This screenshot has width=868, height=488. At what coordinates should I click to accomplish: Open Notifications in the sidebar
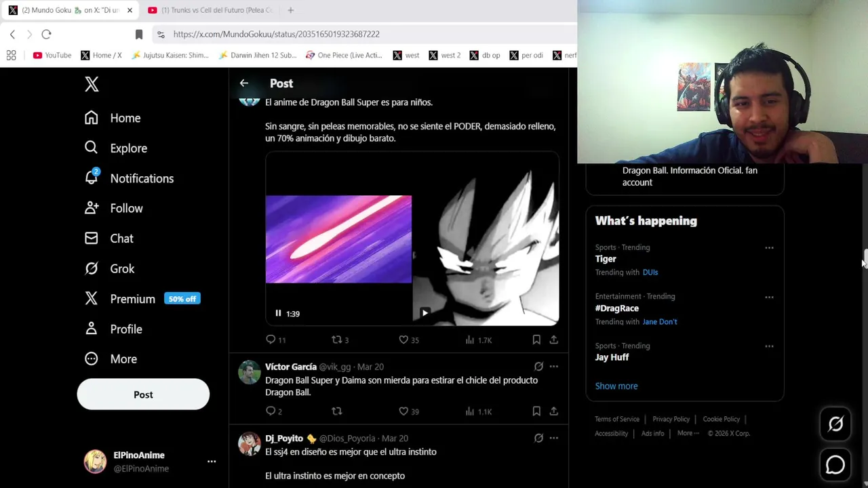click(x=129, y=178)
